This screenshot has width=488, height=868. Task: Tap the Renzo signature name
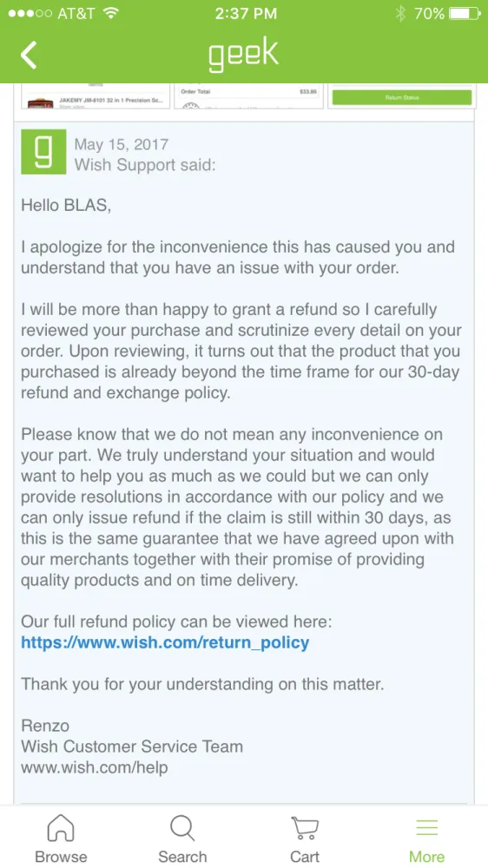(45, 725)
